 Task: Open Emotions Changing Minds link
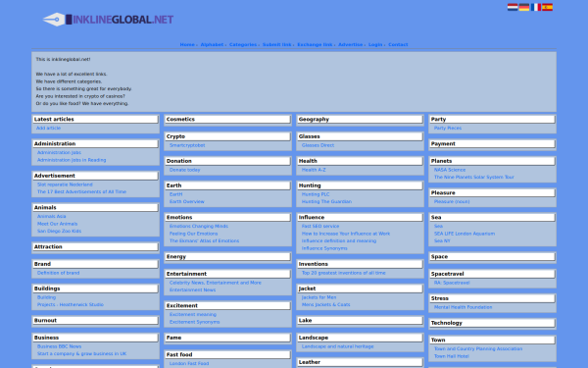(x=199, y=226)
